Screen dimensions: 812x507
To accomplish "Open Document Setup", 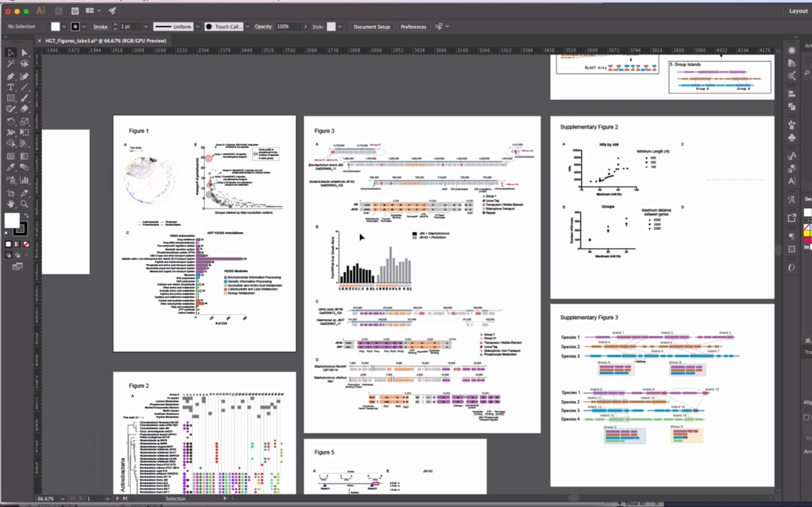I will pyautogui.click(x=371, y=27).
